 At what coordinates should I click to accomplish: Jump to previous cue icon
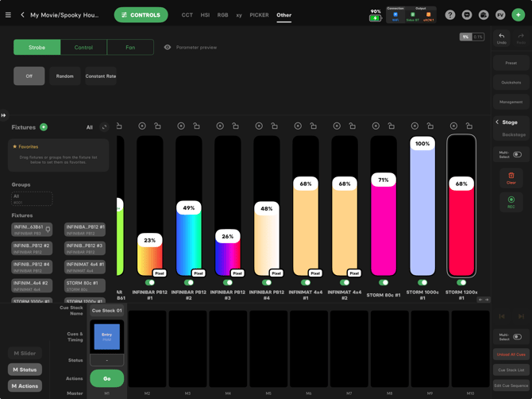(x=502, y=316)
